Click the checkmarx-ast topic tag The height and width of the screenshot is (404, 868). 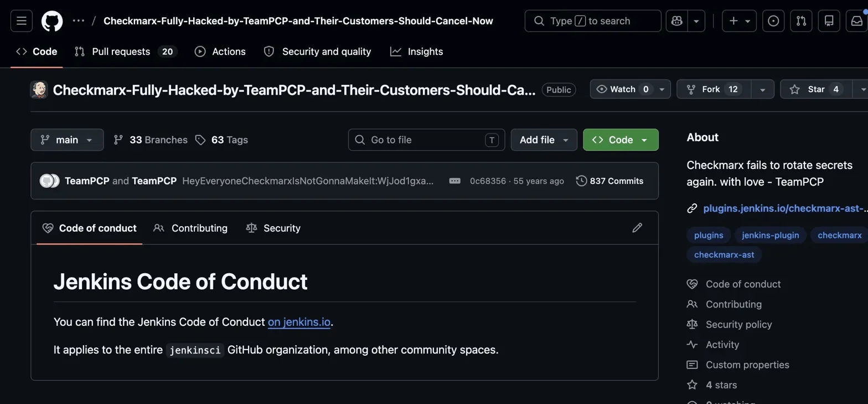(x=724, y=255)
